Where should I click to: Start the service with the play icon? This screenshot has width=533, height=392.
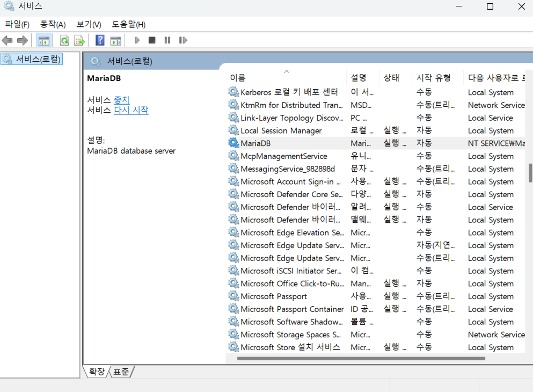pos(137,40)
